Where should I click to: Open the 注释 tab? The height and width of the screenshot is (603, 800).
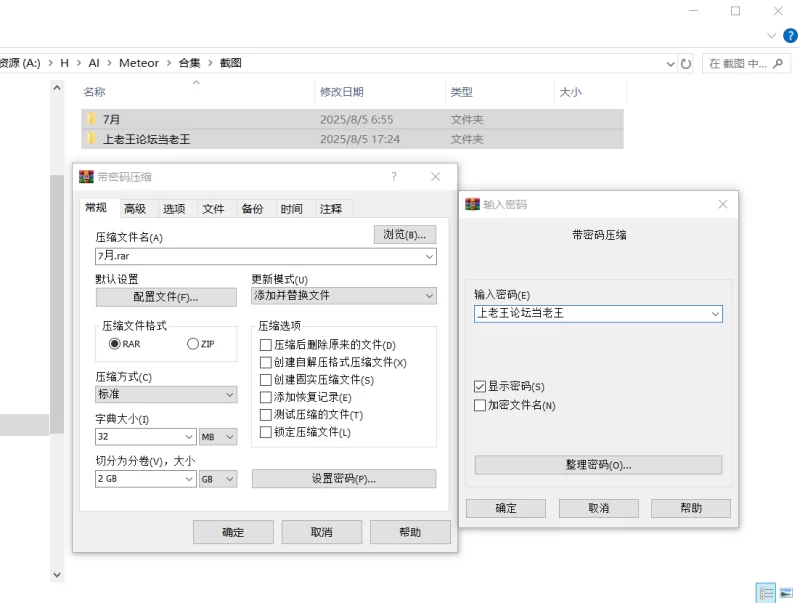(x=331, y=209)
